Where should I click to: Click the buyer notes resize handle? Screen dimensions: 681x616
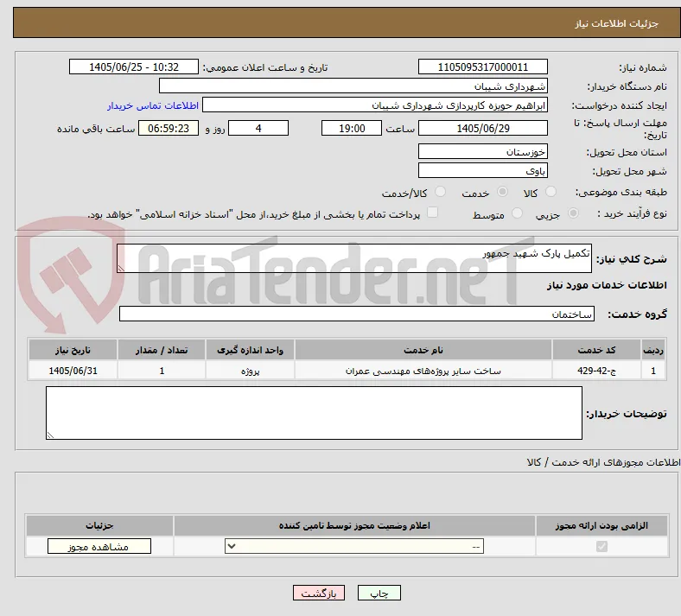coord(50,435)
